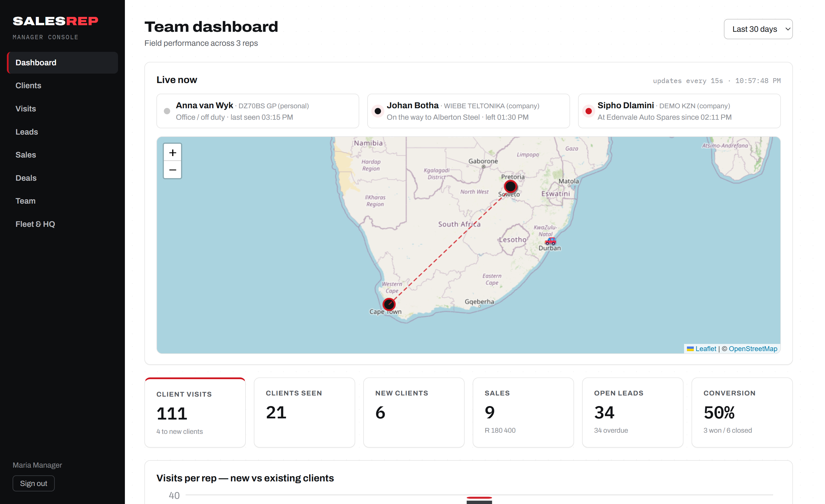Screen dimensions: 825x504
Task: Select the map marker at Pretoria
Action: (510, 186)
